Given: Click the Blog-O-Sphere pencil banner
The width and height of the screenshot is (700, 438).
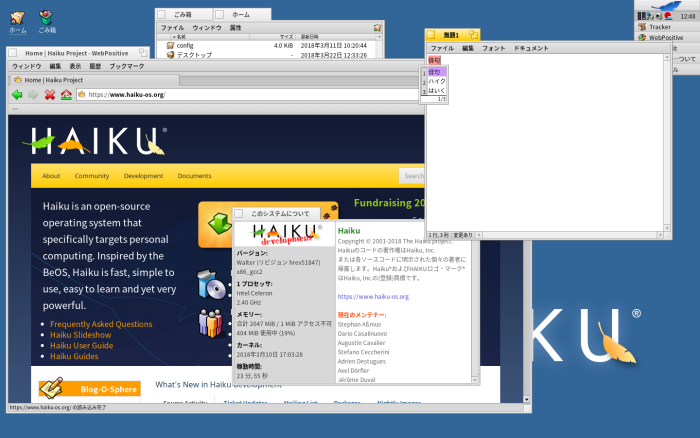Looking at the screenshot, I should tap(89, 388).
